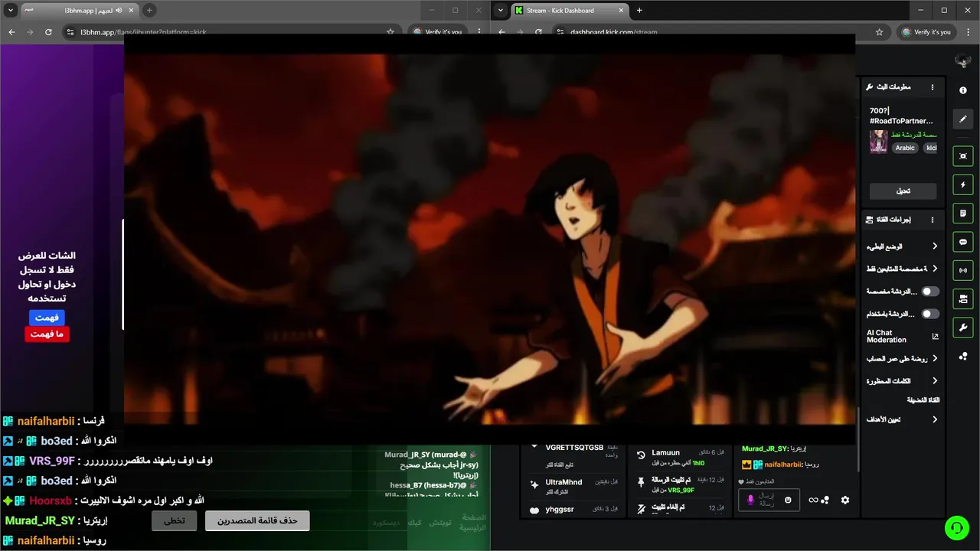Viewport: 980px width, 551px height.
Task: Click the site info icon for l3bhm.app
Action: [x=70, y=32]
